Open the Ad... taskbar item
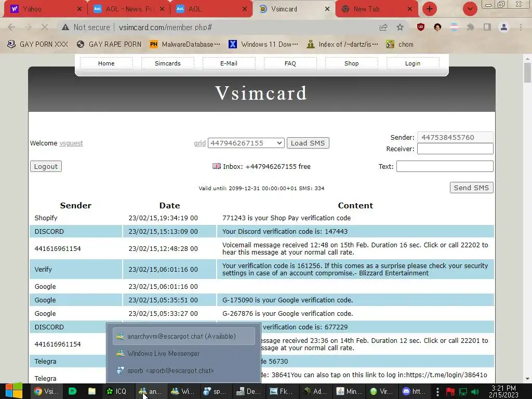The height and width of the screenshot is (399, 532). tap(314, 391)
